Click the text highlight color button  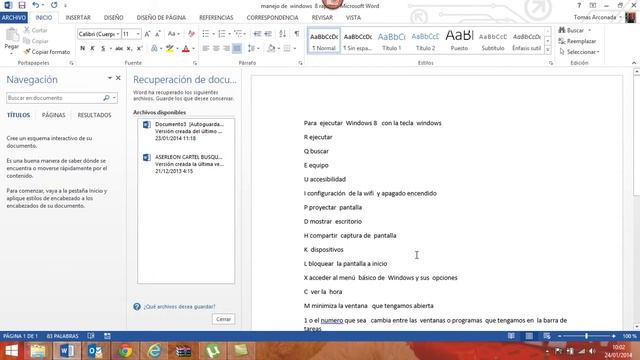pyautogui.click(x=169, y=48)
